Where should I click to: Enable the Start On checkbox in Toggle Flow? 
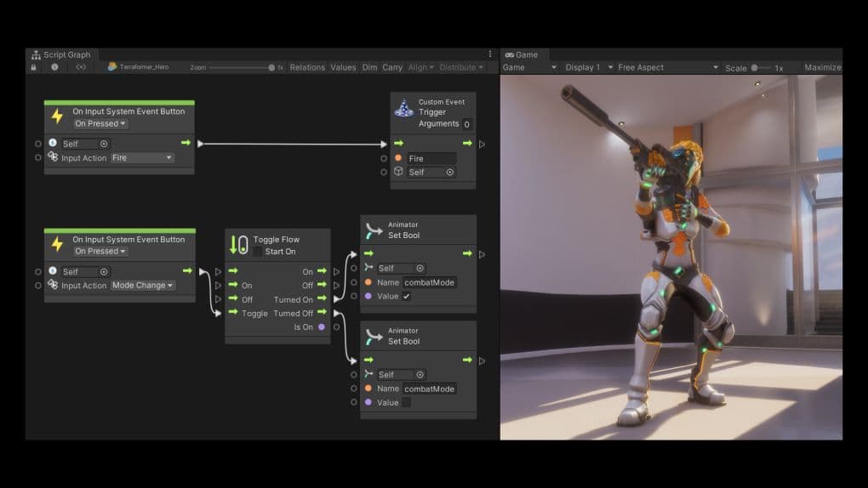tap(258, 252)
